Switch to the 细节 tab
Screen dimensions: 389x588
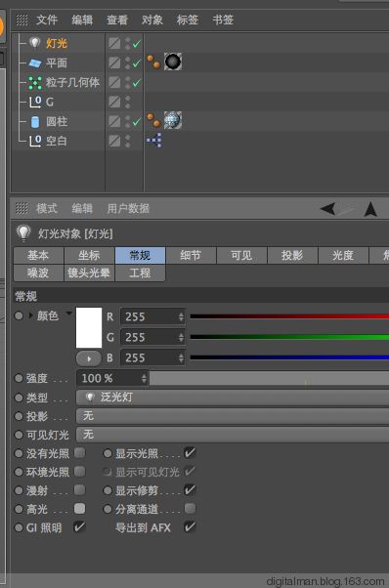pos(191,255)
